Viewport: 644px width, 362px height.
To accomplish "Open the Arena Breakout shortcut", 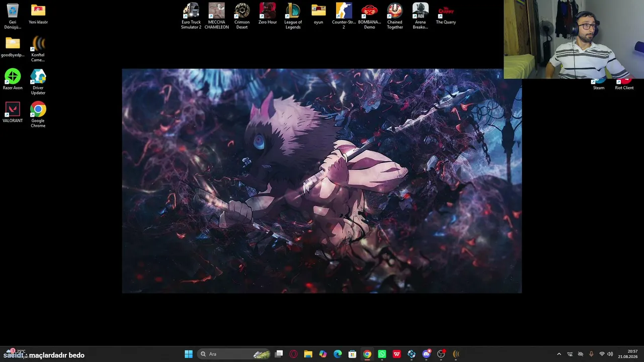I will [421, 16].
